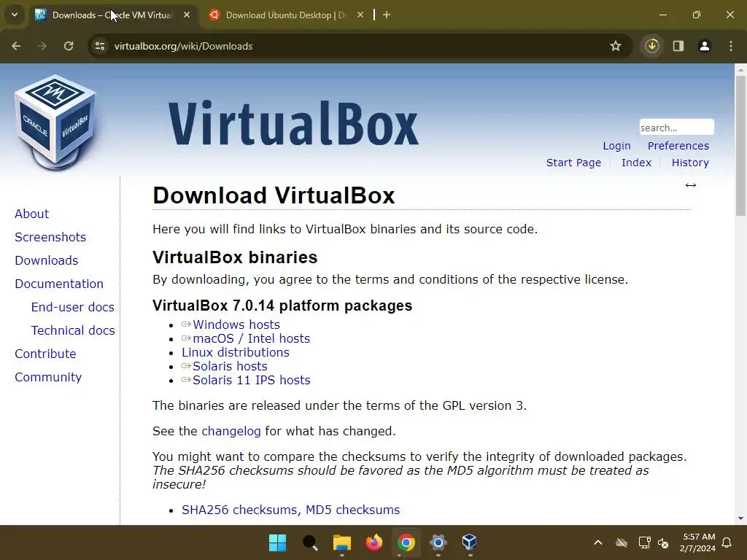Open Chrome three-dot menu
This screenshot has width=747, height=560.
pos(731,46)
